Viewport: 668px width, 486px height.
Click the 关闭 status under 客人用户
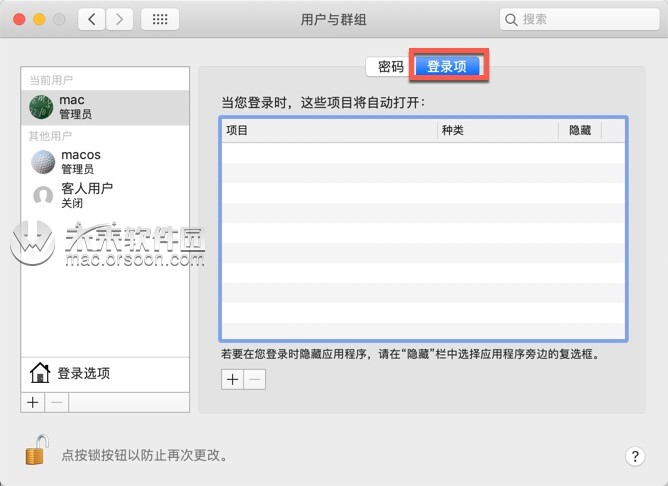(72, 203)
